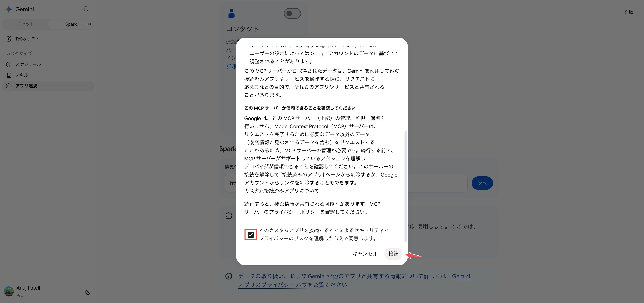Click the カスタマイズ section label
Viewport: 644px width, 303px height.
(19, 54)
